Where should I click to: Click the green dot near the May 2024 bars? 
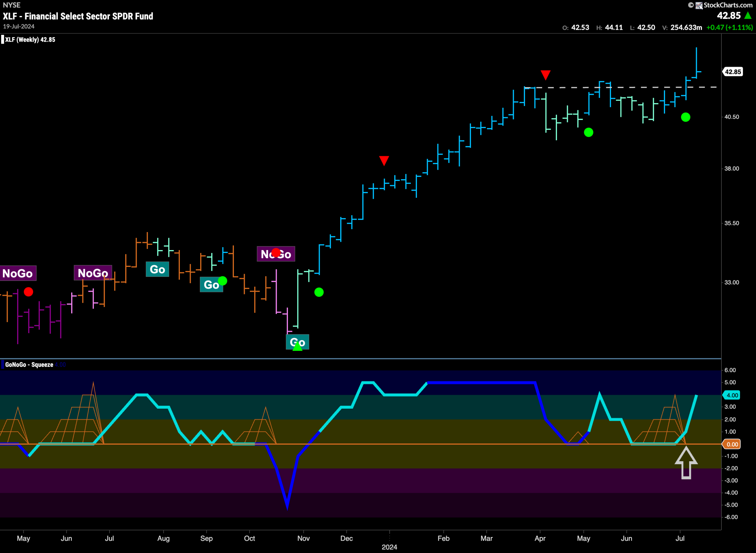588,133
